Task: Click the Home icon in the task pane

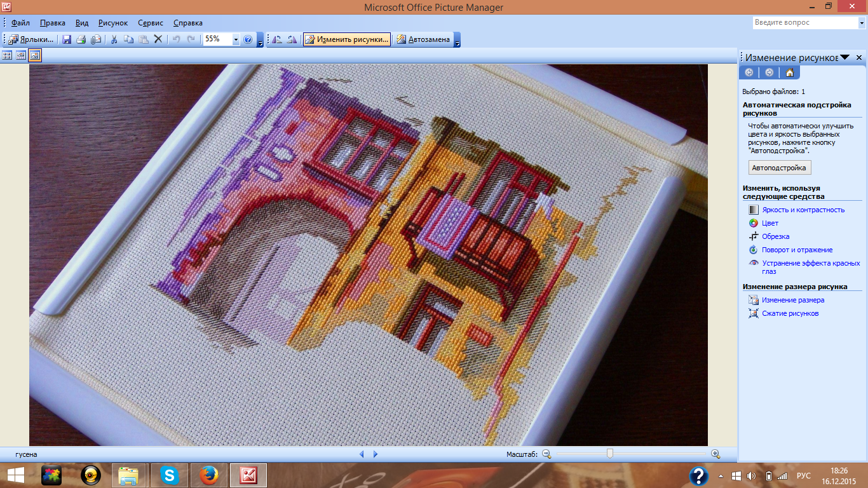Action: tap(789, 72)
